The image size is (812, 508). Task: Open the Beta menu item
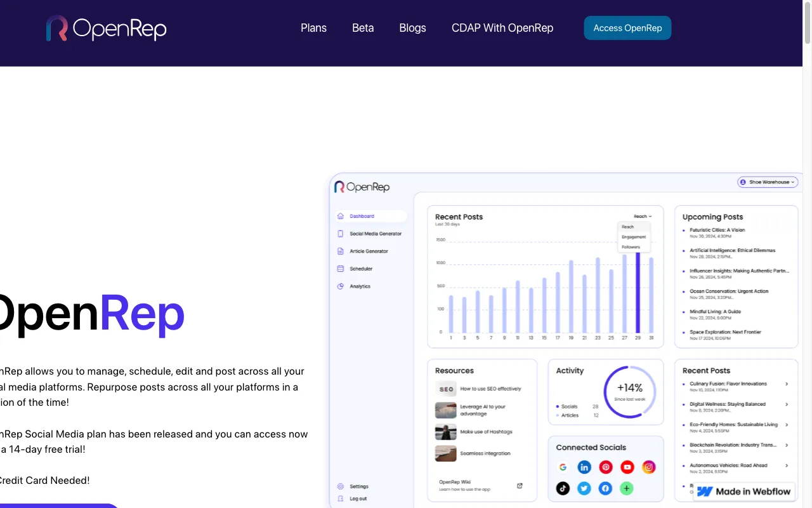pyautogui.click(x=363, y=28)
